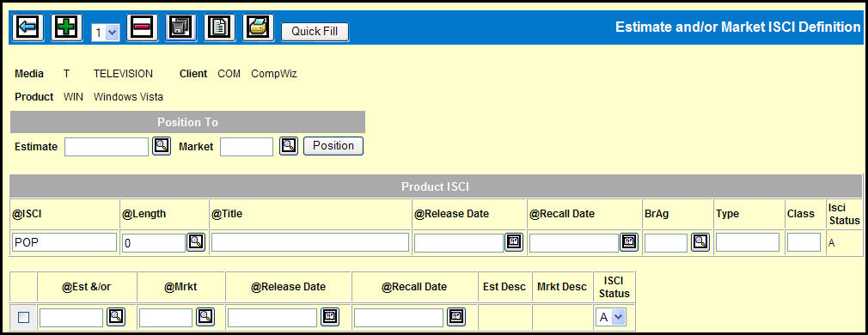The image size is (868, 335).
Task: Click the Quick Fill button
Action: (x=315, y=32)
